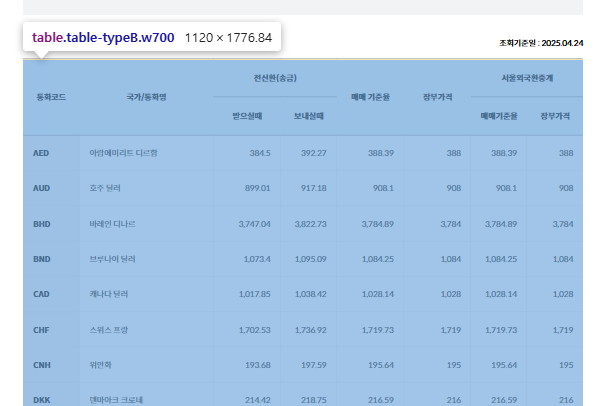The height and width of the screenshot is (406, 614).
Task: Pick the 214.42 value in DKK row
Action: click(x=258, y=400)
